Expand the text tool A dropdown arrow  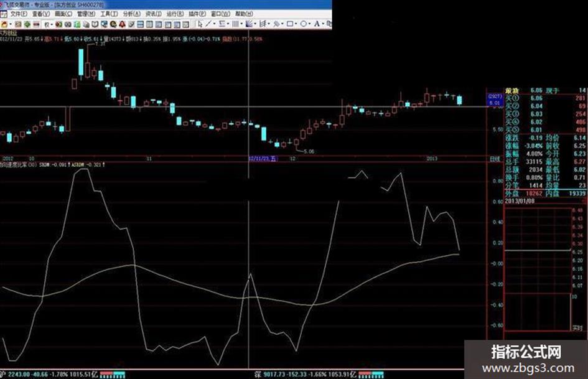point(323,24)
